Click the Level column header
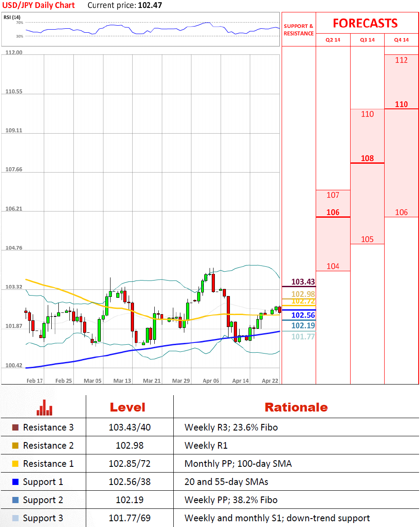This screenshot has width=420, height=527. point(128,408)
